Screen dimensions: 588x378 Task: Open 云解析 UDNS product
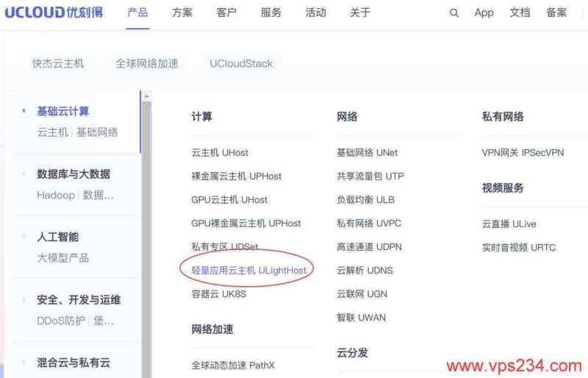coord(365,271)
